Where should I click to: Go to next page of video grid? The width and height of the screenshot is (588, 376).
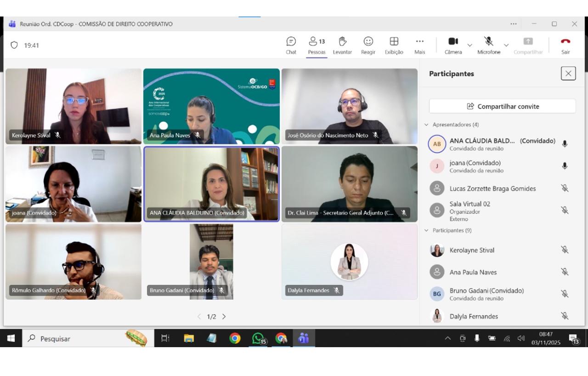coord(224,317)
